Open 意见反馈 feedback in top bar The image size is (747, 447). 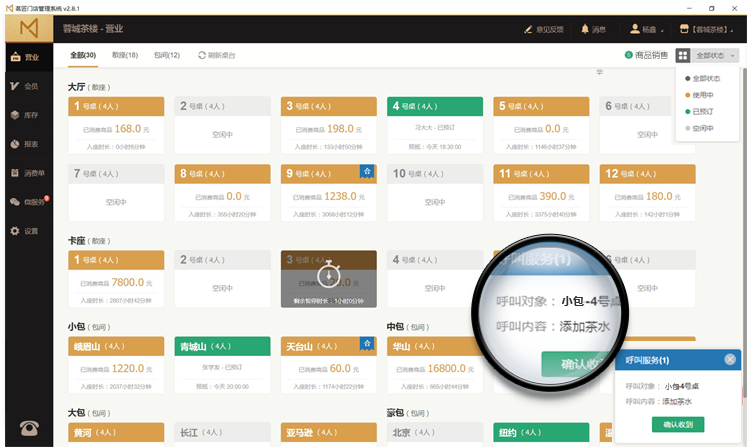544,30
